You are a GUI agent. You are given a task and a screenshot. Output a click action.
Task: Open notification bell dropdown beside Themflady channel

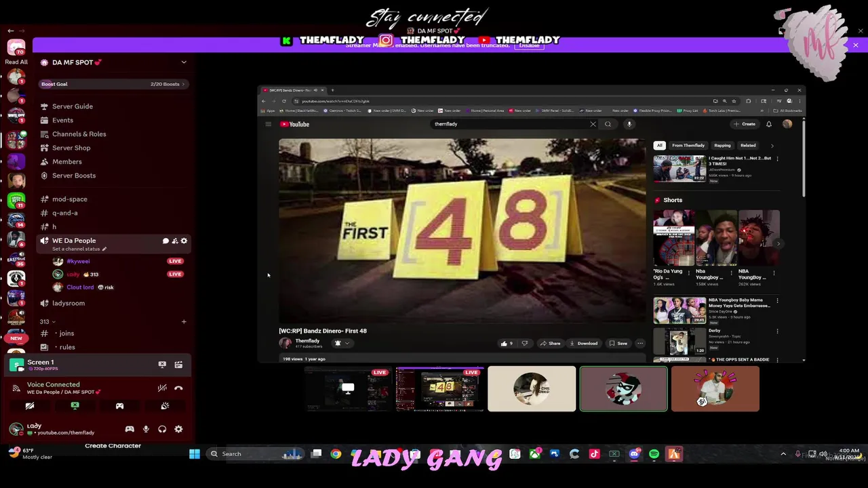coord(342,343)
